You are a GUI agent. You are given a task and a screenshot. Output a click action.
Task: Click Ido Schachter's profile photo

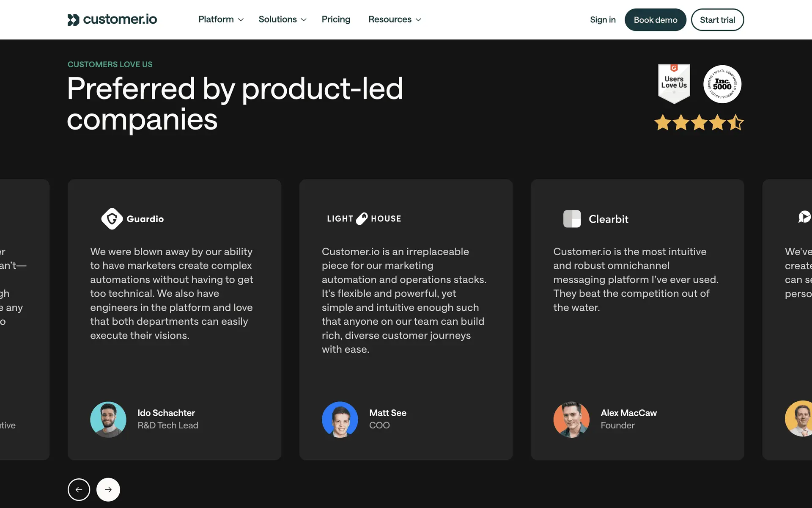pyautogui.click(x=108, y=419)
